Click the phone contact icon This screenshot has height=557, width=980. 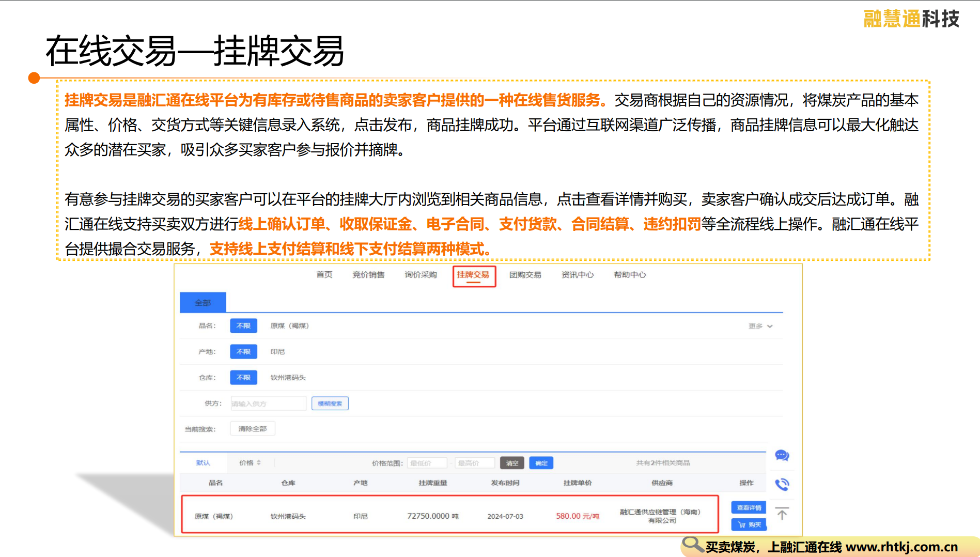click(x=782, y=484)
